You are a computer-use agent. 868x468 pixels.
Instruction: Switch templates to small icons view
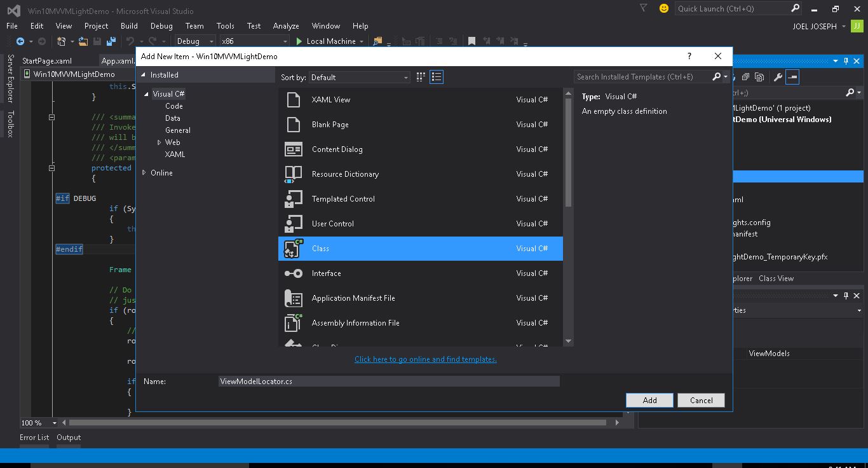(x=421, y=77)
